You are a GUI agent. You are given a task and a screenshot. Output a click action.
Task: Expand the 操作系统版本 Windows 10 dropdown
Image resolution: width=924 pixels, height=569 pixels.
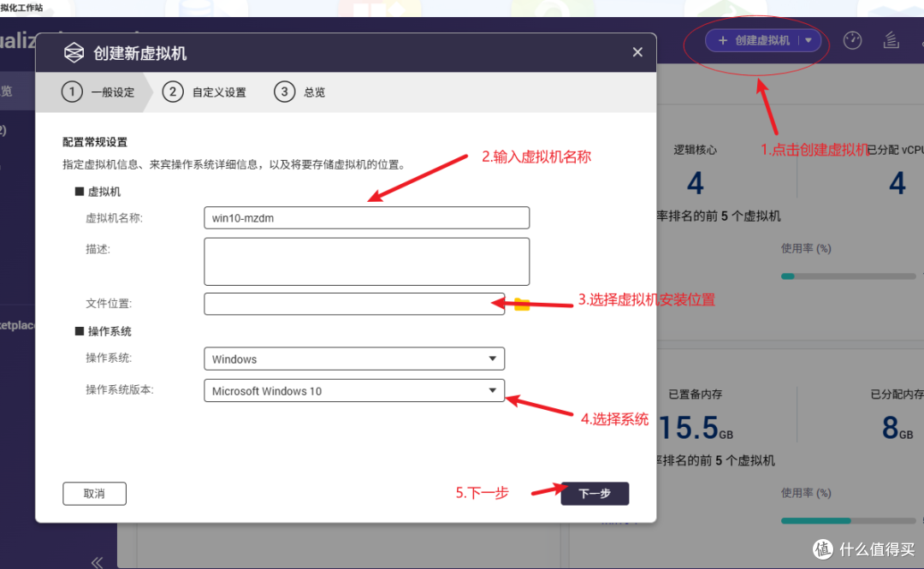click(354, 390)
